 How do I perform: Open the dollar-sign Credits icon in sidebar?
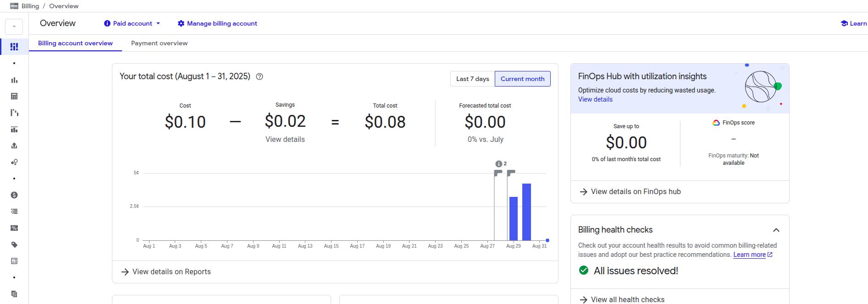pyautogui.click(x=14, y=195)
